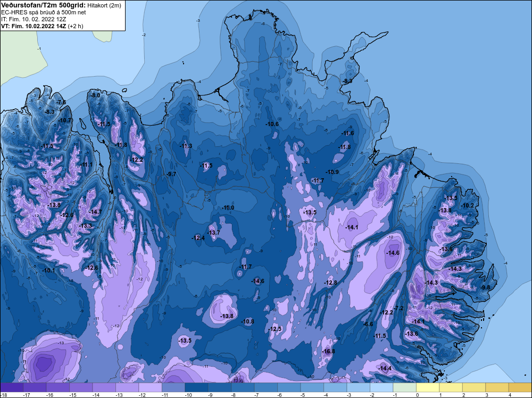532x398 pixels.
Task: Click the -14.4 temperature value
Action: (x=385, y=369)
